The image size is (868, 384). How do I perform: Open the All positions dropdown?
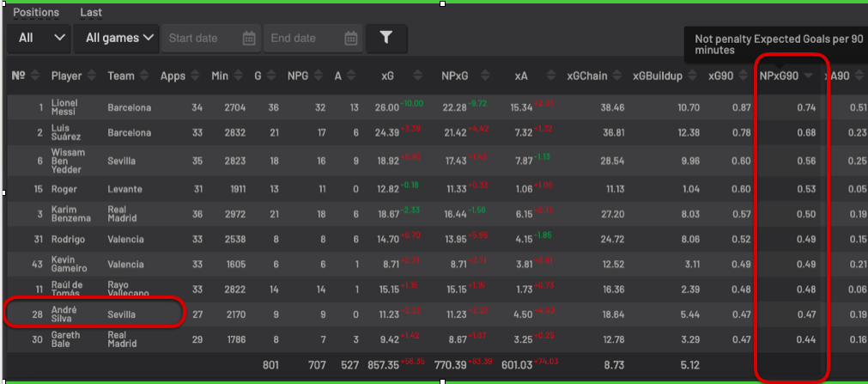(39, 39)
